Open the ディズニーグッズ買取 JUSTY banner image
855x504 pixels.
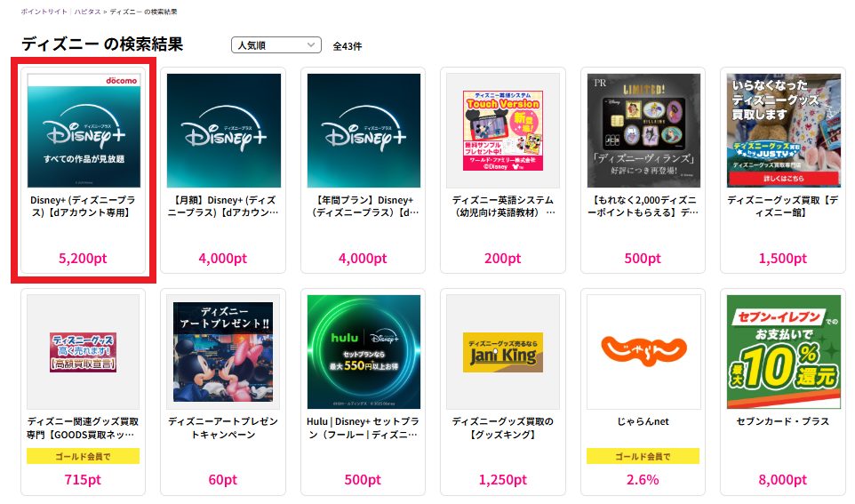[x=784, y=131]
